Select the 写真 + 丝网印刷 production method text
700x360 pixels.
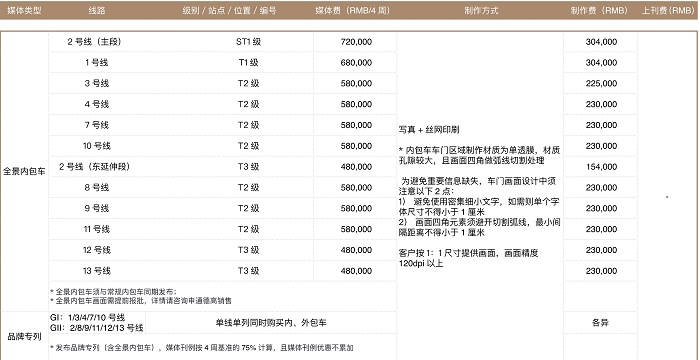coord(429,130)
